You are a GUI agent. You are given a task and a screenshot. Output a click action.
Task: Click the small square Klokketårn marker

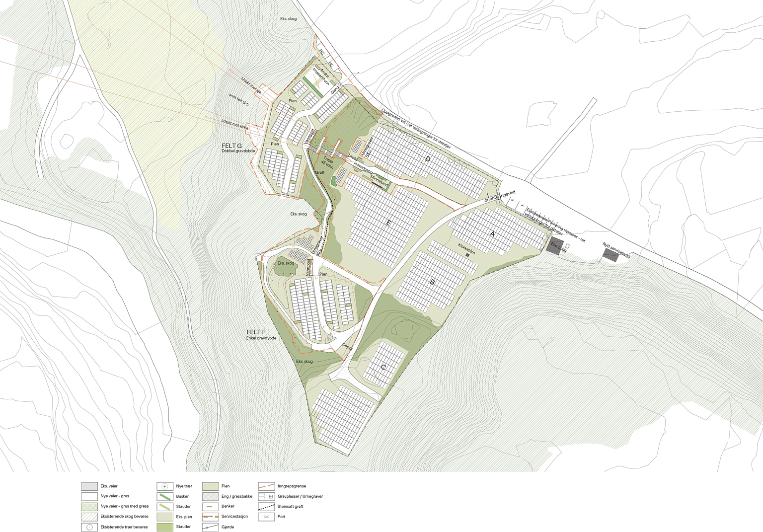click(467, 254)
